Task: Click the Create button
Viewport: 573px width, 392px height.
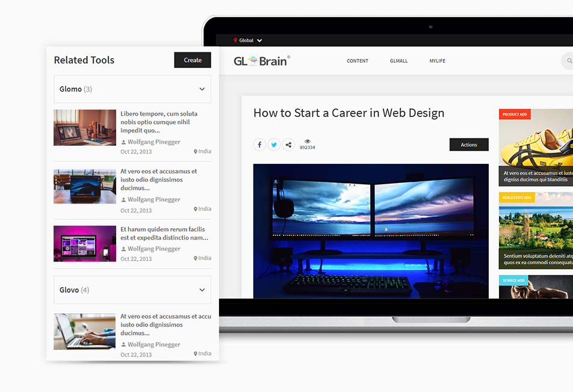Action: (193, 60)
